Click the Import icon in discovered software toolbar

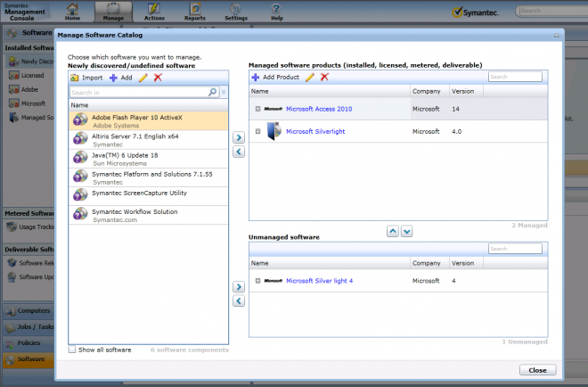point(75,78)
